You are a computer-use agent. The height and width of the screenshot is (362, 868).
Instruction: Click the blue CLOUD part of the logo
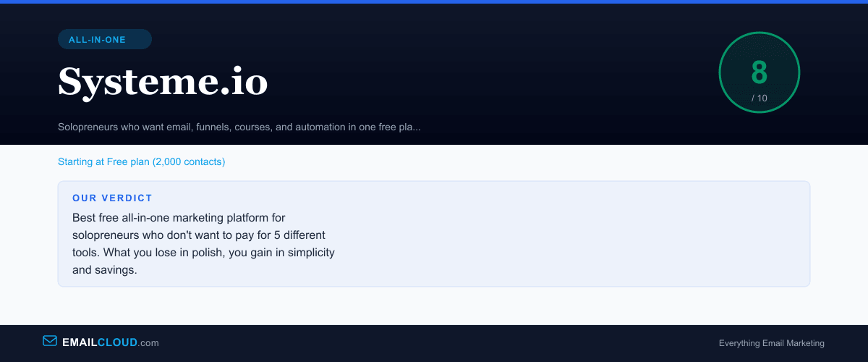click(x=118, y=342)
